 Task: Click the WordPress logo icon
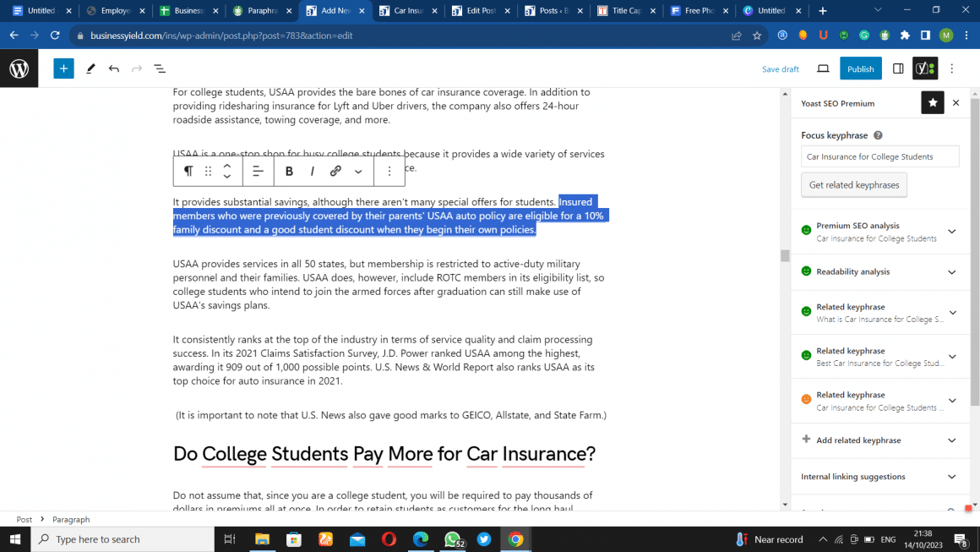(x=19, y=68)
